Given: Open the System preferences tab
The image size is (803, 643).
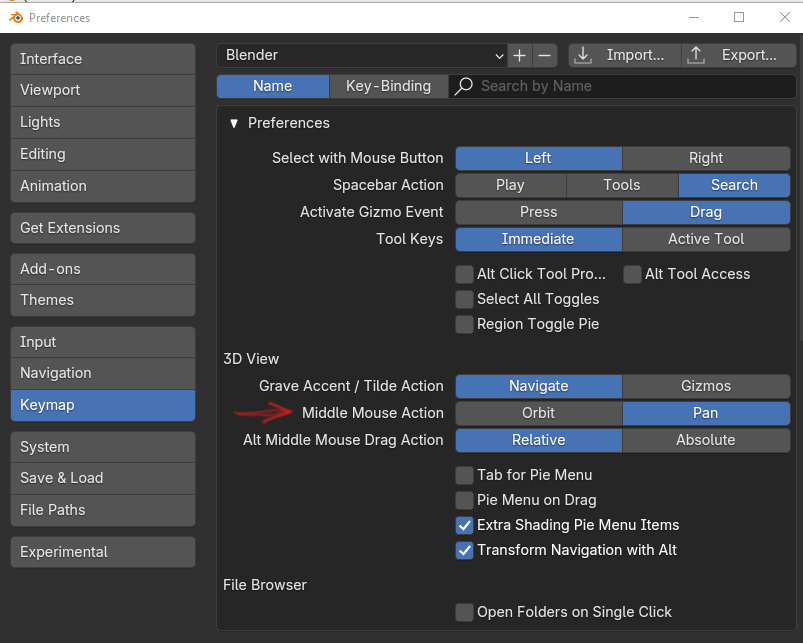Looking at the screenshot, I should pos(103,447).
